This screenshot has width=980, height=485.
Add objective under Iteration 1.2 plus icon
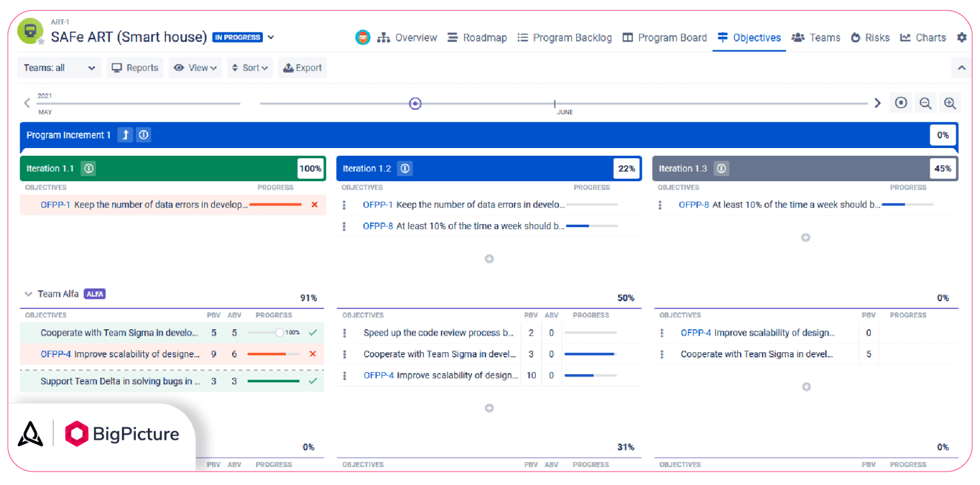tap(489, 259)
